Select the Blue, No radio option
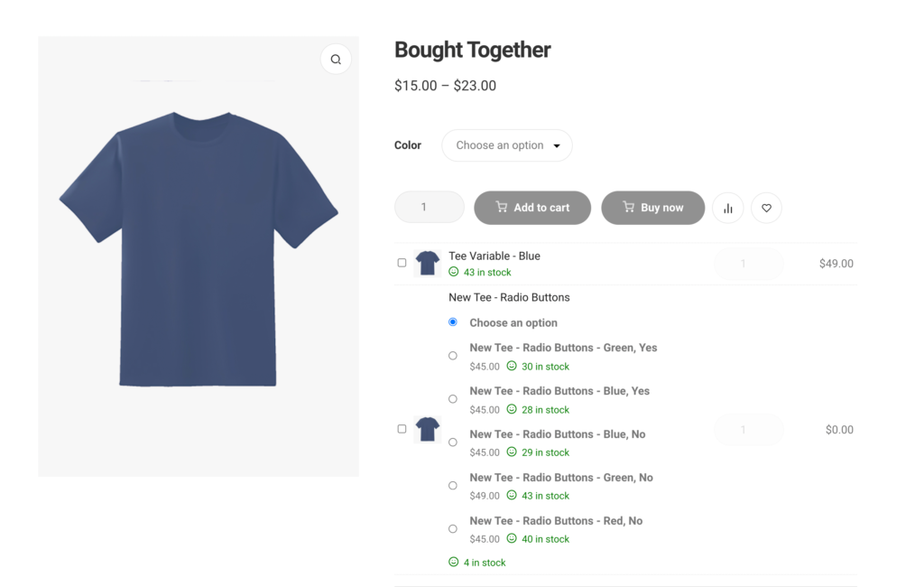Image resolution: width=924 pixels, height=587 pixels. tap(453, 443)
